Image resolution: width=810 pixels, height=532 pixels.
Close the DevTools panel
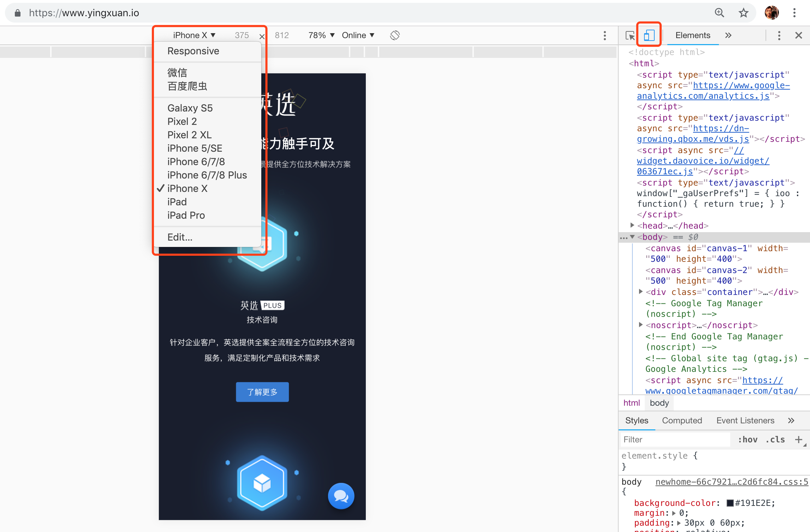click(x=799, y=35)
